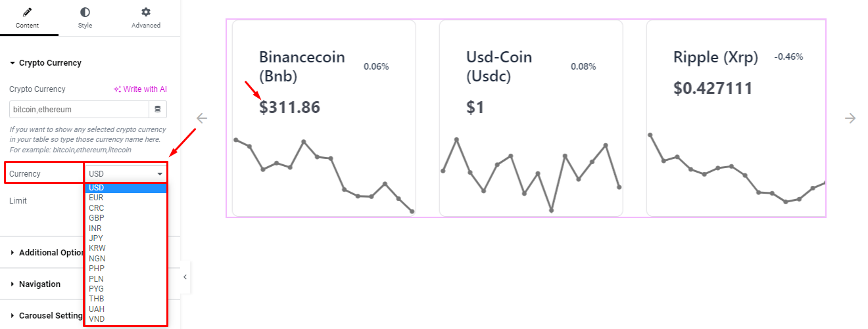Click the Content pencil icon

pyautogui.click(x=28, y=12)
